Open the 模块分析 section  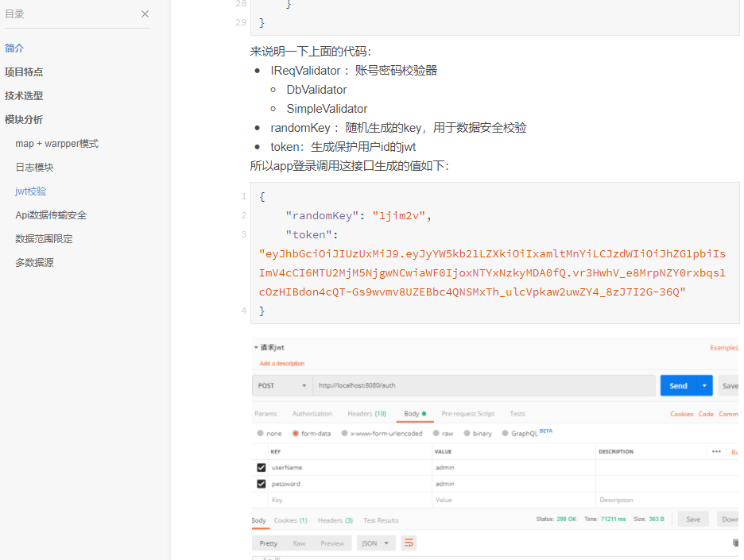[x=24, y=119]
